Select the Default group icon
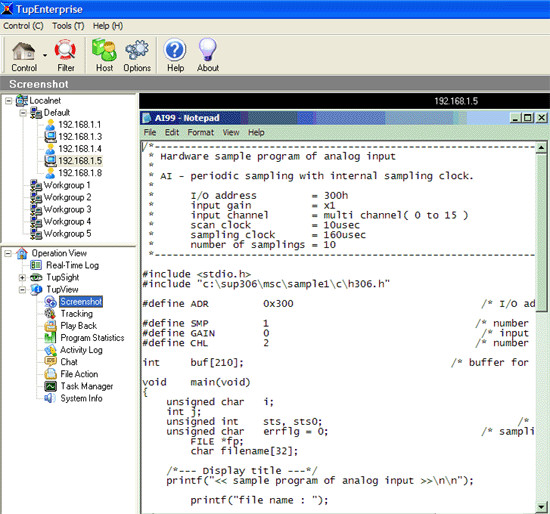The image size is (550, 514). coord(36,113)
